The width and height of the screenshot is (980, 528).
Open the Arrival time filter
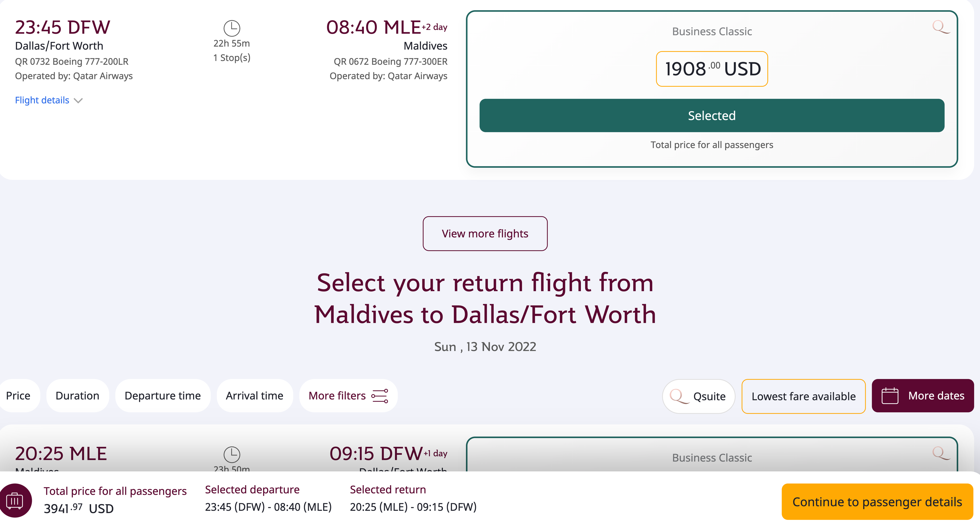tap(254, 396)
